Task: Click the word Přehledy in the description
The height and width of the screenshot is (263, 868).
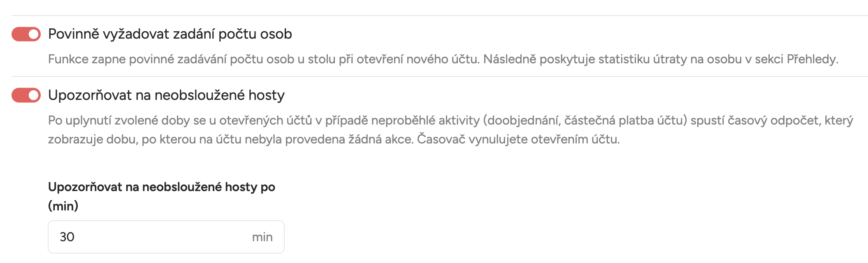Action: pos(812,60)
